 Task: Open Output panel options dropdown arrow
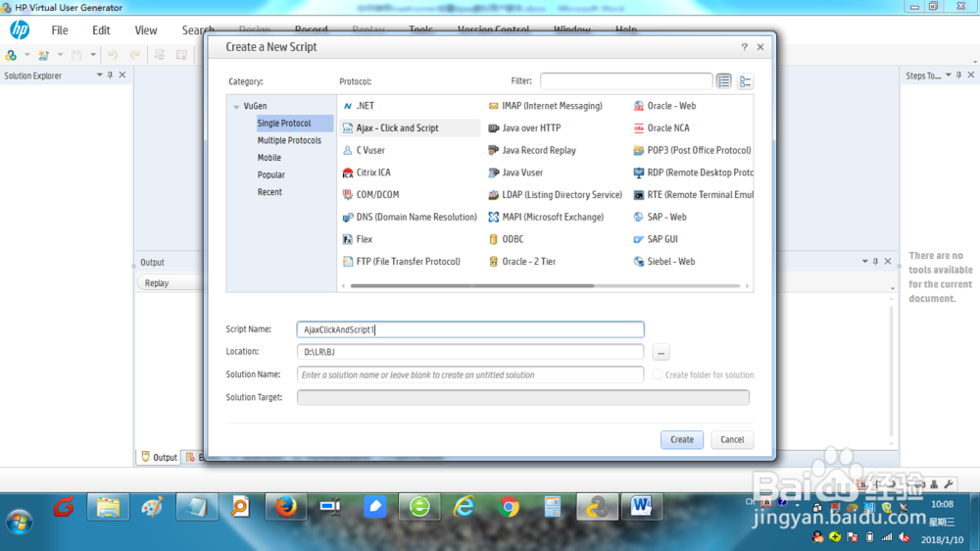(865, 262)
